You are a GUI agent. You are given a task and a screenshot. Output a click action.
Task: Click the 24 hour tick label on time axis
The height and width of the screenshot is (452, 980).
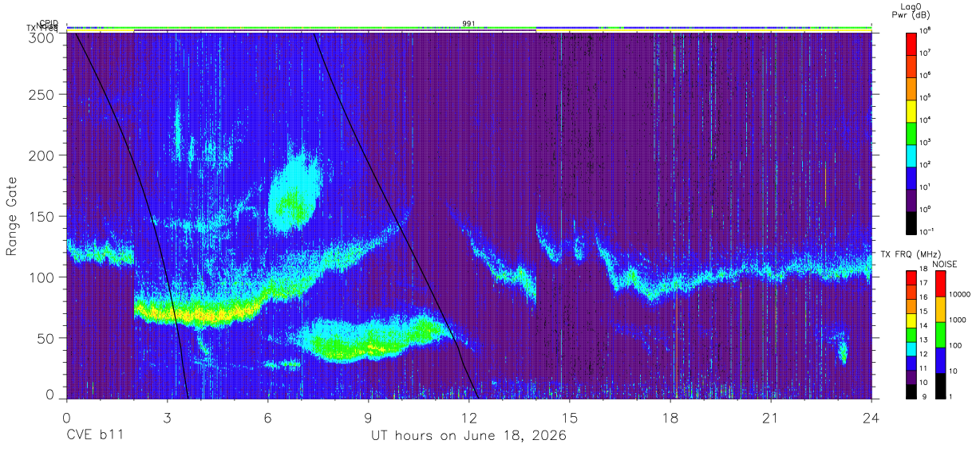871,417
